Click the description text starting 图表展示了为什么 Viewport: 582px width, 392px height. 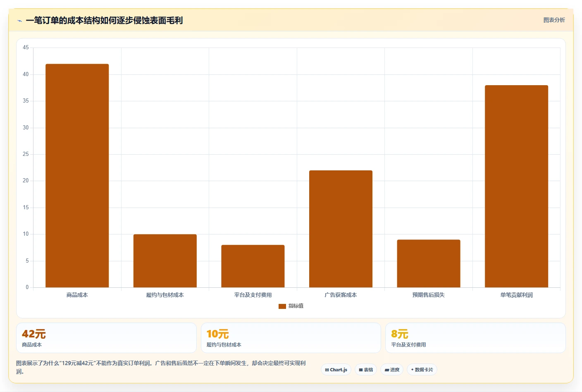pyautogui.click(x=161, y=367)
